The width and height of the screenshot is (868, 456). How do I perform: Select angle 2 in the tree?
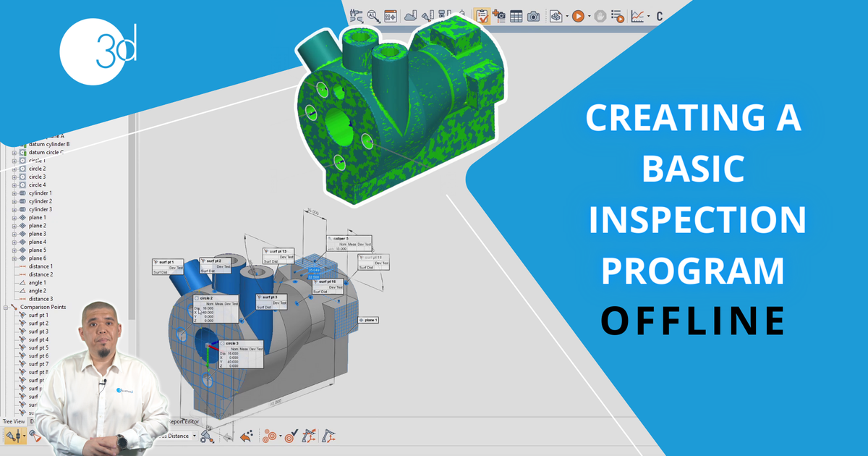coord(38,291)
